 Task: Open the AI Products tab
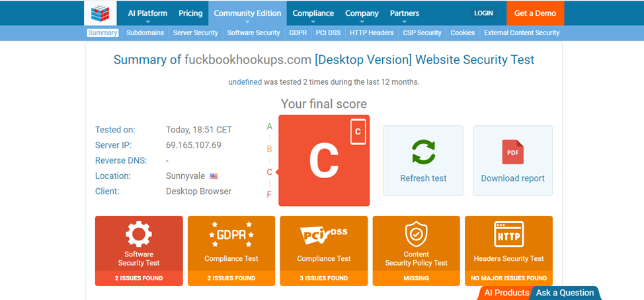[506, 293]
